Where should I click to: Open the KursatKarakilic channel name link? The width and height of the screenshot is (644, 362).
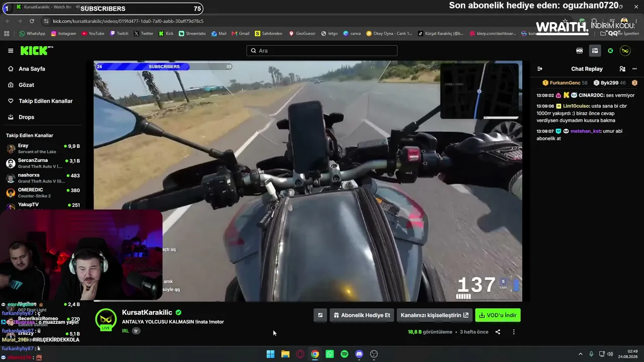point(147,312)
